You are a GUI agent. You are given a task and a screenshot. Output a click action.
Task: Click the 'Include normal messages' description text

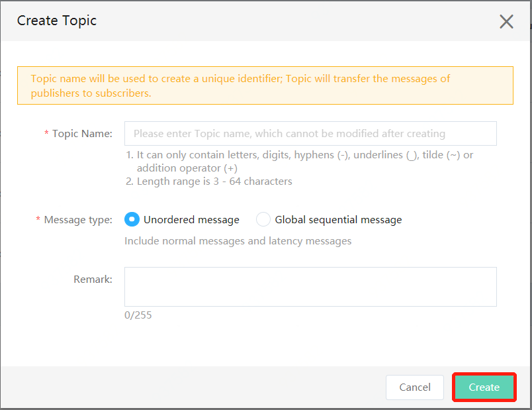[x=238, y=241]
